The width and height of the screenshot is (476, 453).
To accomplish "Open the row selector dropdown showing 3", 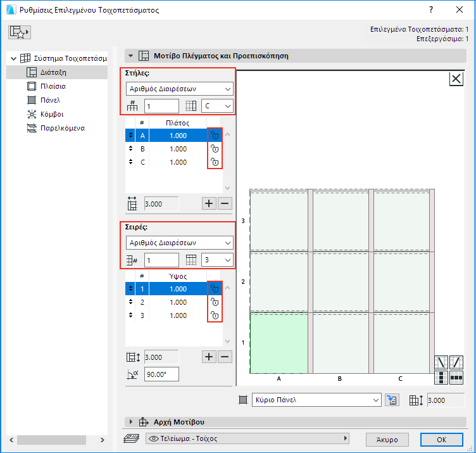I will (217, 260).
